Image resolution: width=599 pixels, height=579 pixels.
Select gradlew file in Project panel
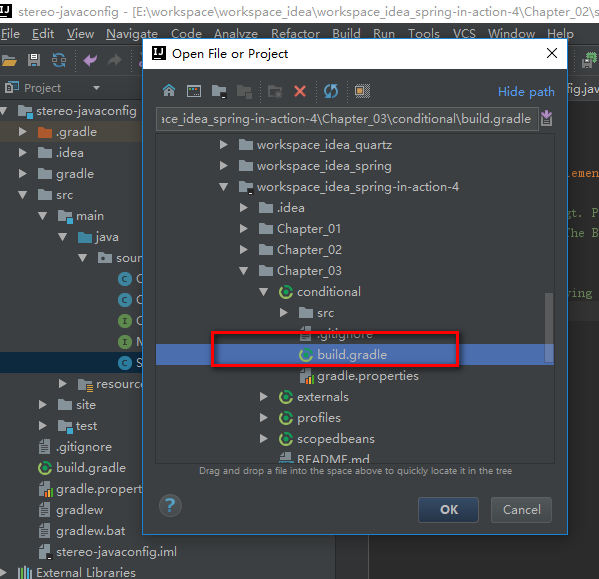pyautogui.click(x=79, y=510)
